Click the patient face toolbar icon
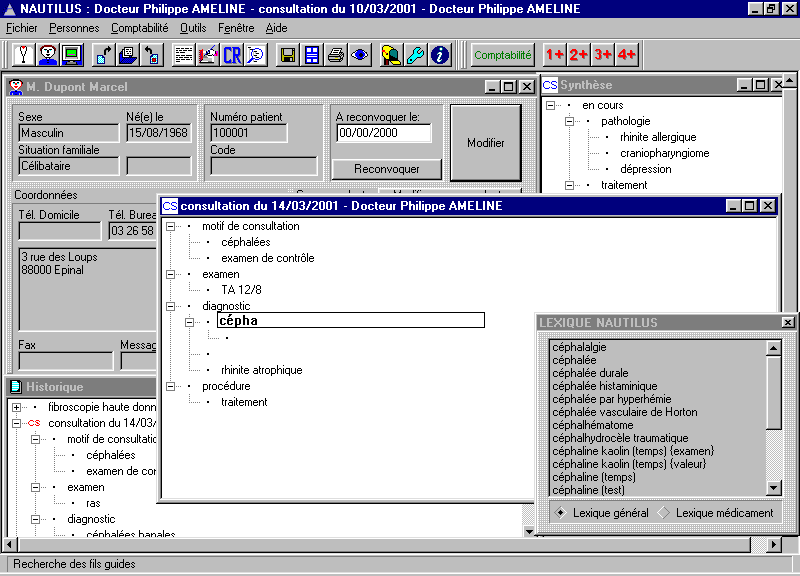The height and width of the screenshot is (576, 800). click(x=48, y=55)
